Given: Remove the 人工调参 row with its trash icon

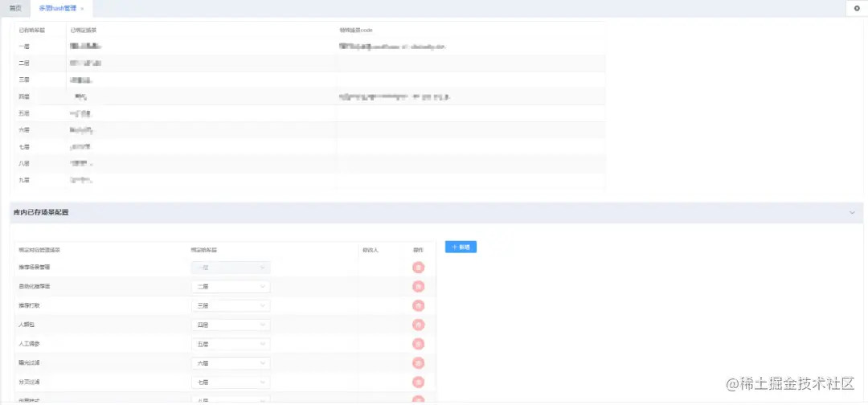Looking at the screenshot, I should [419, 344].
